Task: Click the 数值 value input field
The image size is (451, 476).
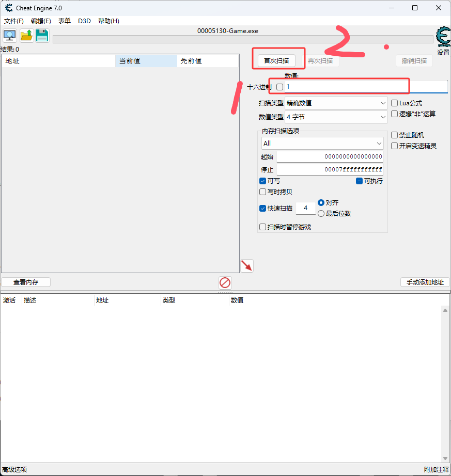Action: (x=366, y=87)
